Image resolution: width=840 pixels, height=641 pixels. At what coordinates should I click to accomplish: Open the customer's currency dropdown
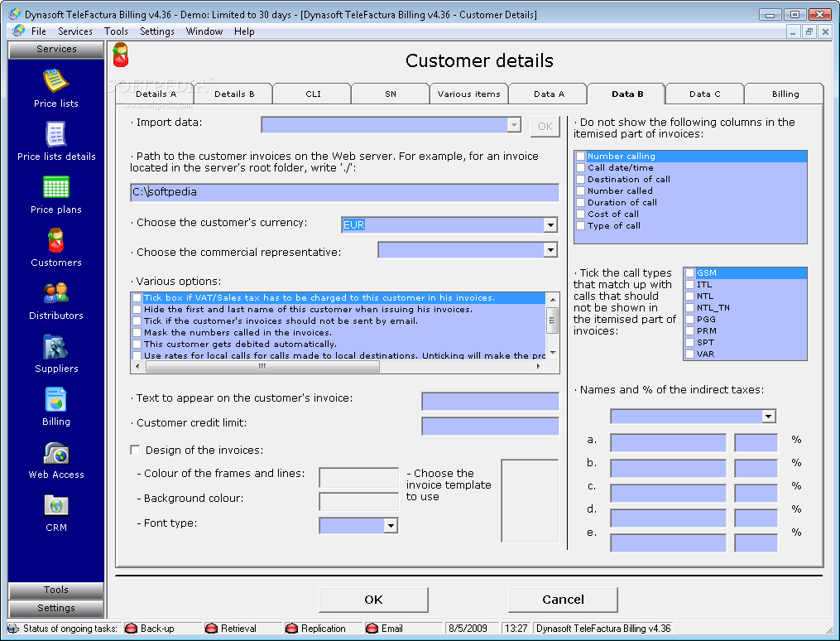coord(550,225)
